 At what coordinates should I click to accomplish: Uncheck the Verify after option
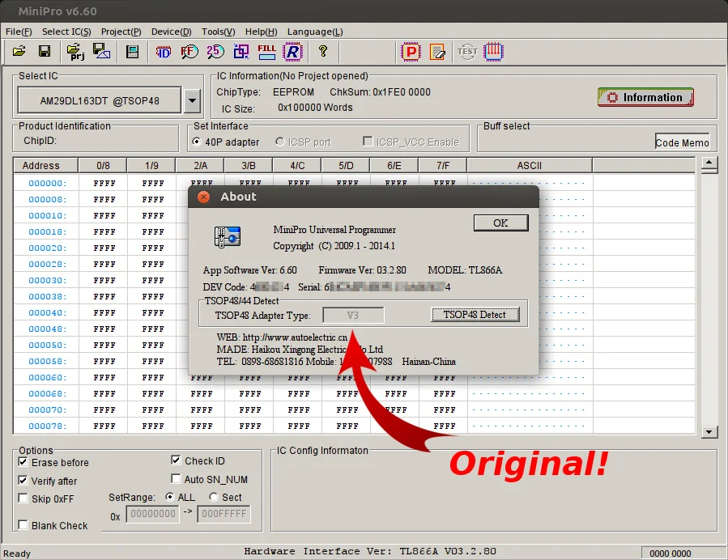[x=23, y=480]
